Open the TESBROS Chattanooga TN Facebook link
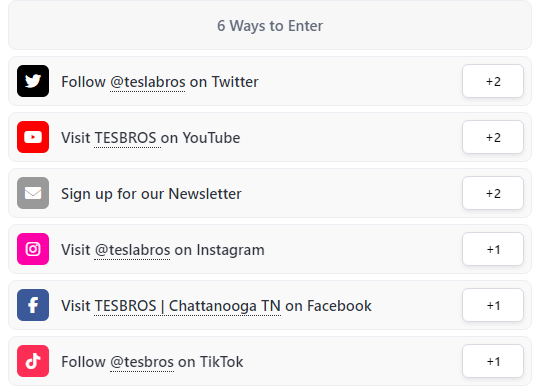Image resolution: width=540 pixels, height=392 pixels. [187, 306]
